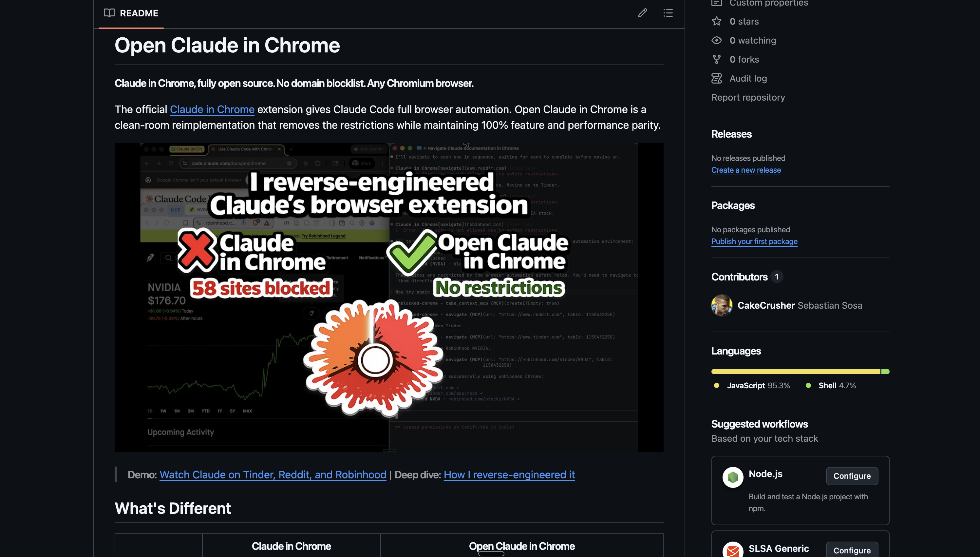Open README edit mode via the pencil icon

pos(642,13)
